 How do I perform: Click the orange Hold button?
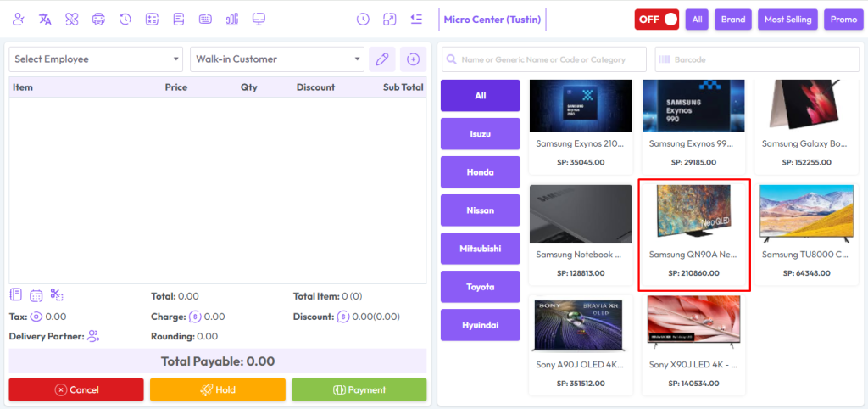[218, 389]
